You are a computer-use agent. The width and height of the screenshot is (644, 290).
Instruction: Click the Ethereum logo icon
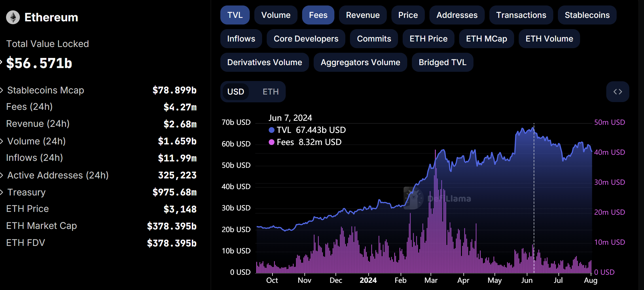[13, 17]
